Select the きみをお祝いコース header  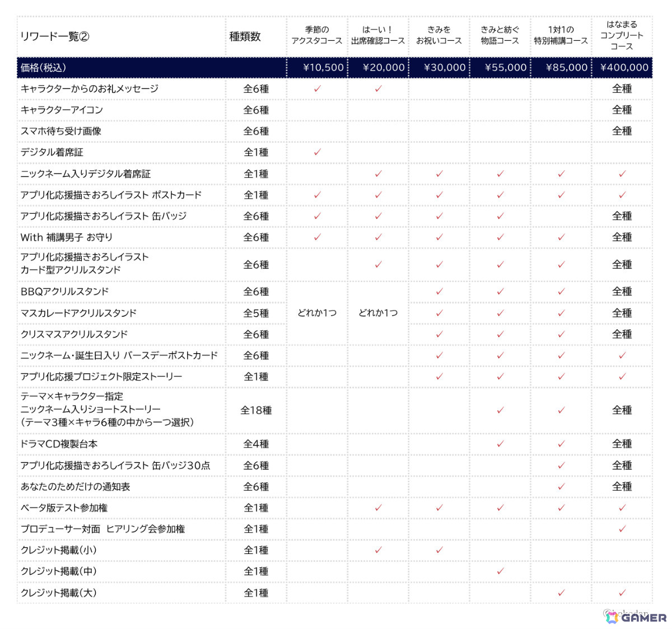pyautogui.click(x=439, y=35)
